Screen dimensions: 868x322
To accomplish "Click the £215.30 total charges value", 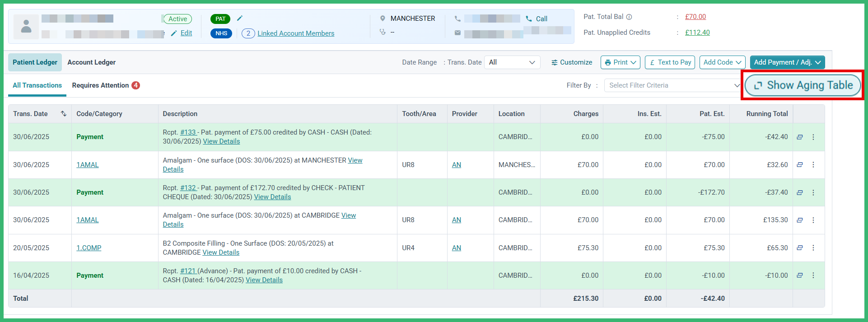I will coord(586,299).
